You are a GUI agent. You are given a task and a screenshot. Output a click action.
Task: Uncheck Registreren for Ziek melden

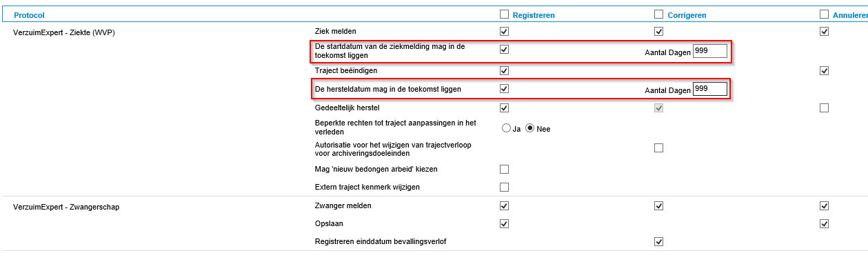(x=505, y=31)
